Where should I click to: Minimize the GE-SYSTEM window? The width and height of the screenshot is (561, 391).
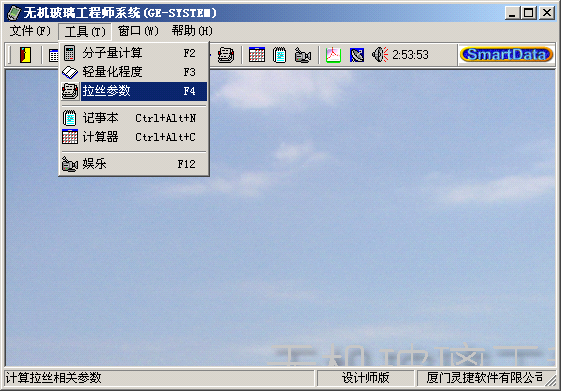512,13
